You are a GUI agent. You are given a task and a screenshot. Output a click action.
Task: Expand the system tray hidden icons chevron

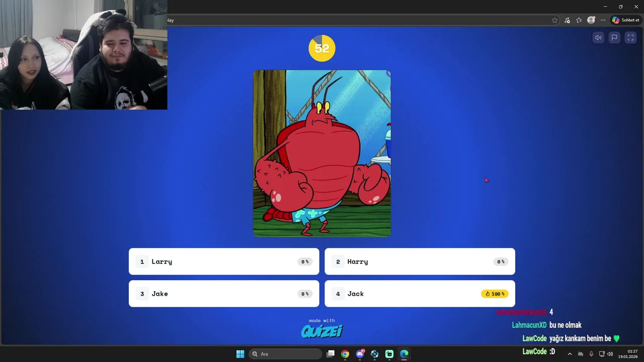pos(570,354)
